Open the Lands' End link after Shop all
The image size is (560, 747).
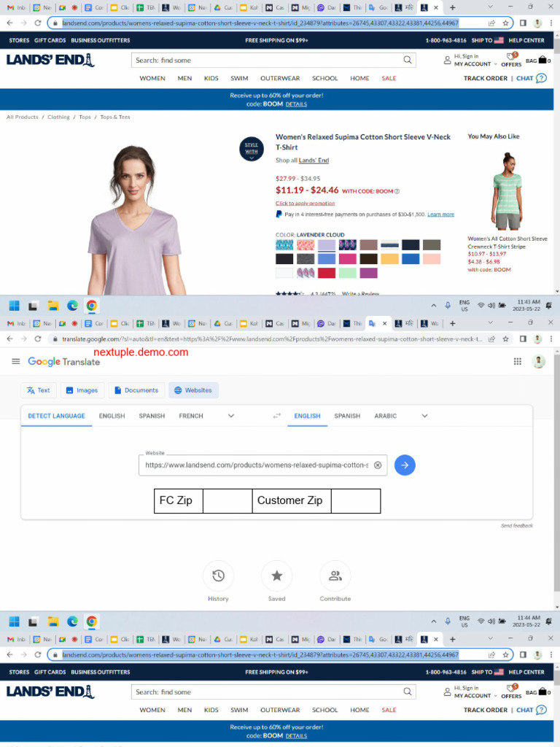click(314, 160)
